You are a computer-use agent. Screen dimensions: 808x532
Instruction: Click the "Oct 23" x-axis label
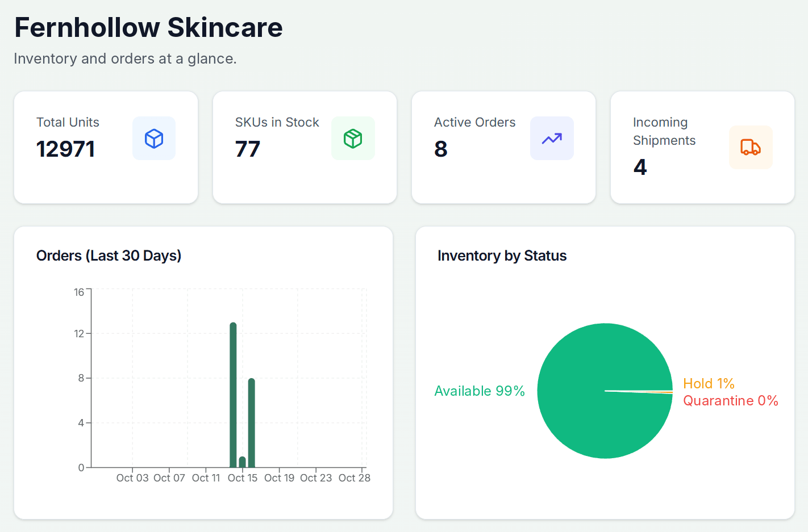click(x=316, y=478)
